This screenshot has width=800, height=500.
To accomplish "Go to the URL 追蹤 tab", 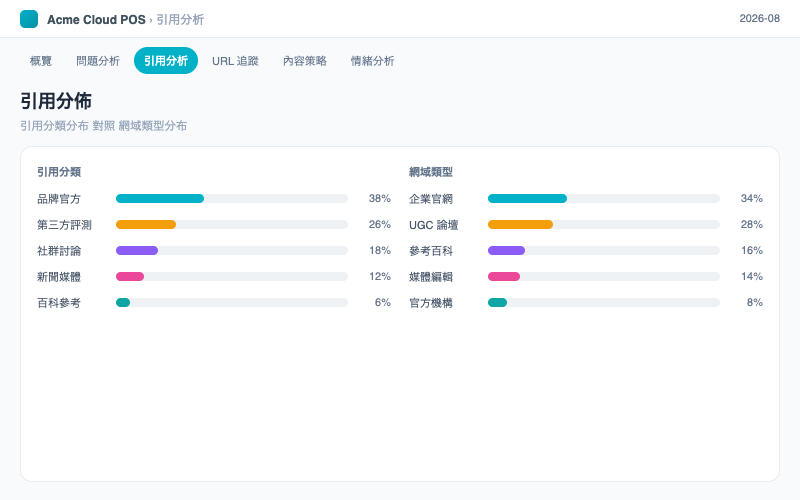I will pos(235,61).
